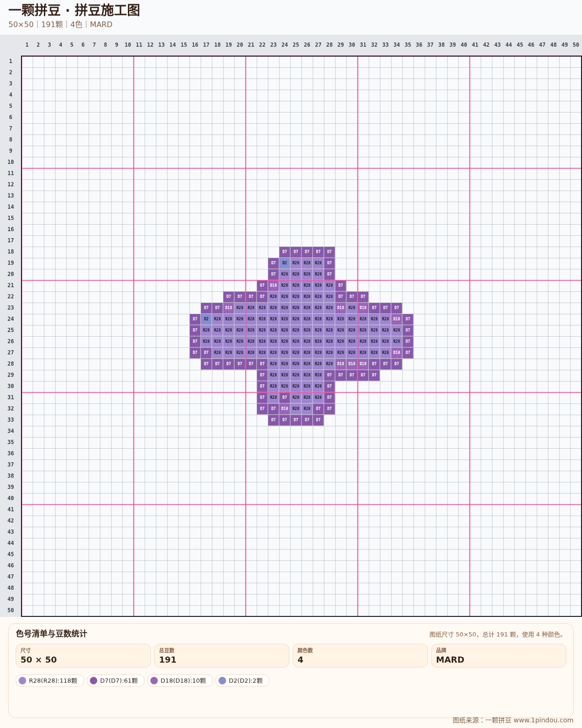Select the D7 bead between R28 beads in row 31
This screenshot has width=582, height=728.
(x=285, y=397)
